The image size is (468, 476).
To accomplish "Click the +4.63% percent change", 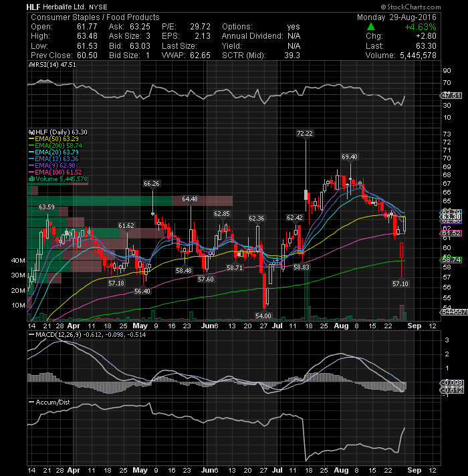I will click(421, 27).
